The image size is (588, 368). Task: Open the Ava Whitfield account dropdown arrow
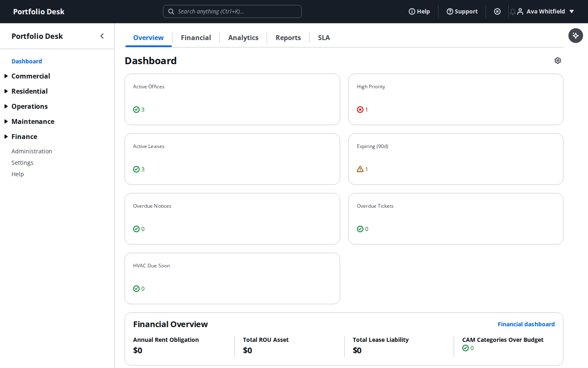point(572,11)
